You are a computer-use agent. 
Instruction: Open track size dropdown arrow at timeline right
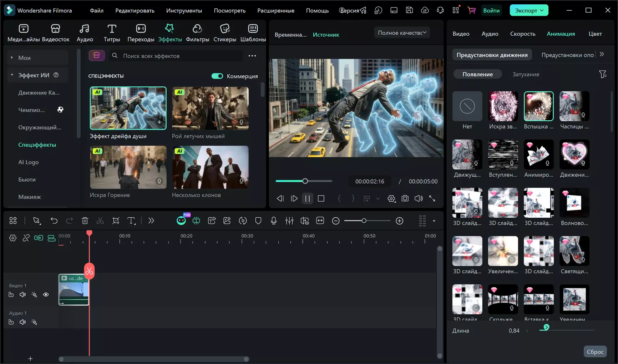434,221
